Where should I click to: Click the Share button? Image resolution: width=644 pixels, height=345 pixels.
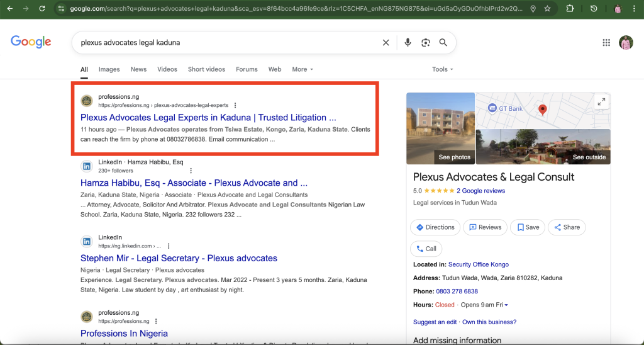point(567,227)
